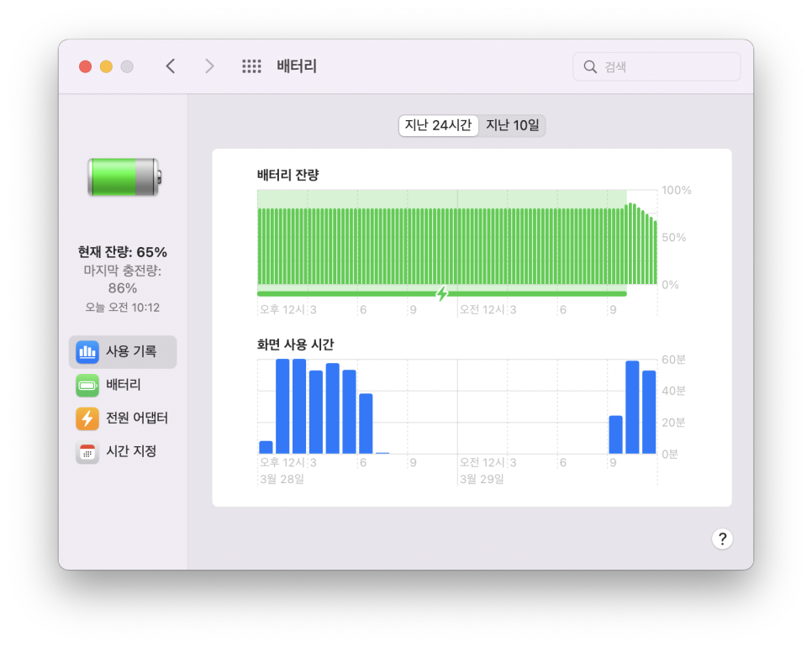Click the orange 전원 어댑터 lightning icon
The width and height of the screenshot is (812, 647).
click(x=87, y=418)
